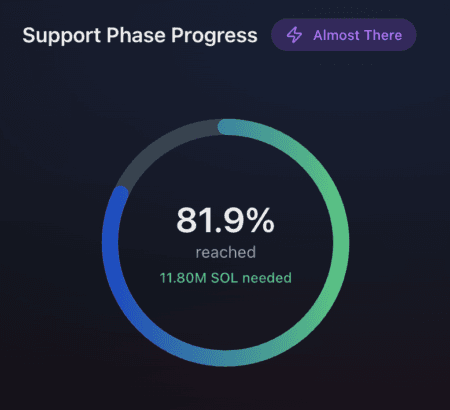Click the word 'SOL' in the green text
The width and height of the screenshot is (450, 410).
(224, 278)
